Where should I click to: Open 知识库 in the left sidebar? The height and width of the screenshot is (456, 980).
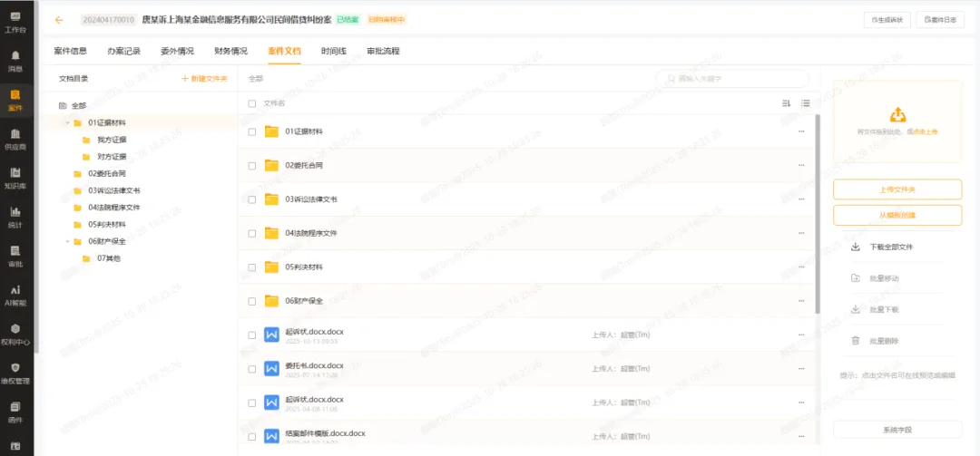(15, 178)
